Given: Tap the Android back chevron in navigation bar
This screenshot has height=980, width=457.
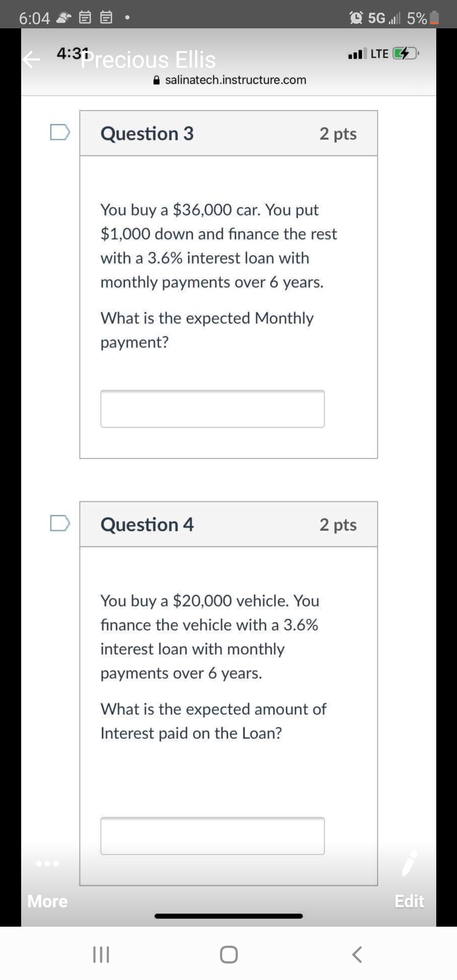Looking at the screenshot, I should pyautogui.click(x=357, y=955).
